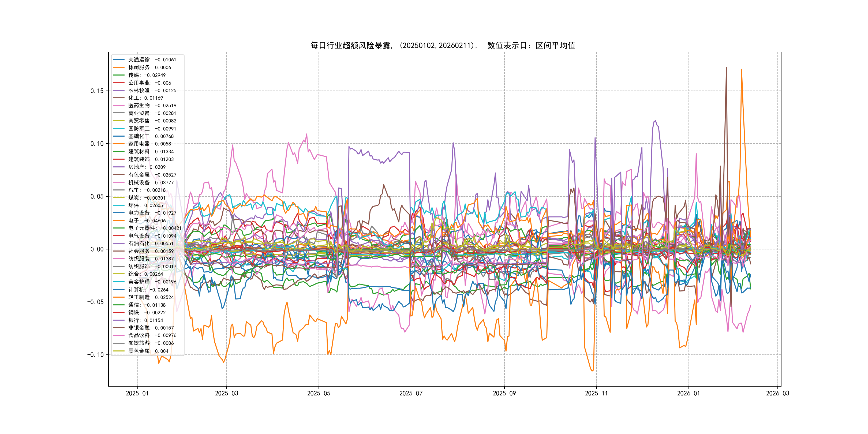Click the 2025-07 x-axis tick label
This screenshot has height=434, width=868.
tap(411, 393)
